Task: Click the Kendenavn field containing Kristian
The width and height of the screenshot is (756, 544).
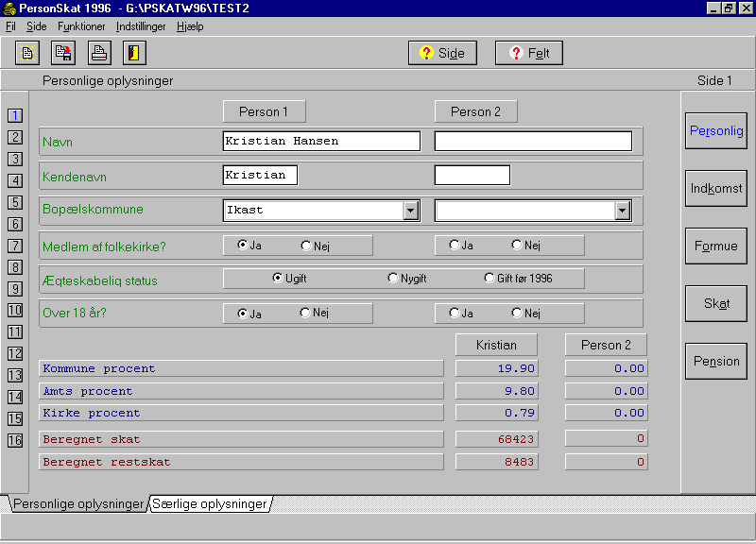Action: tap(261, 175)
